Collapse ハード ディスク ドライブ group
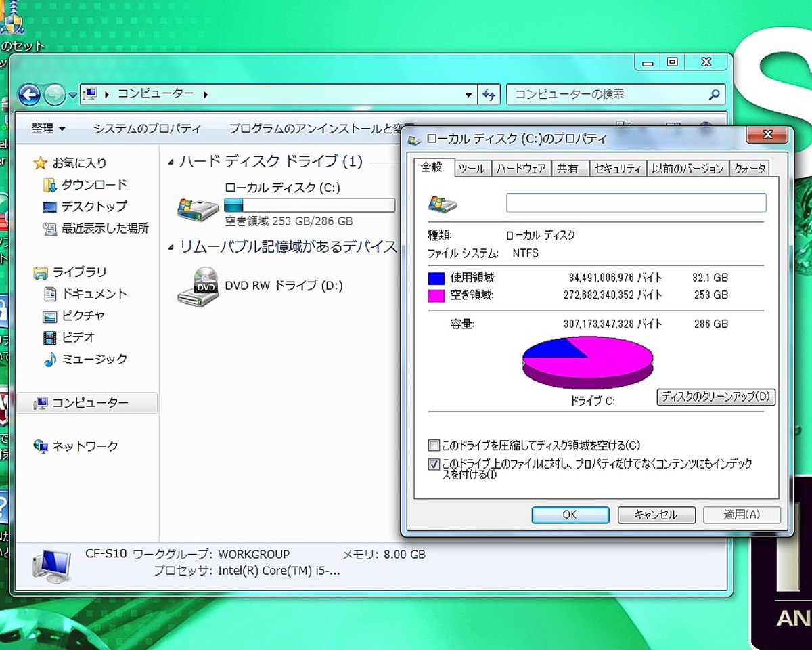 (171, 162)
